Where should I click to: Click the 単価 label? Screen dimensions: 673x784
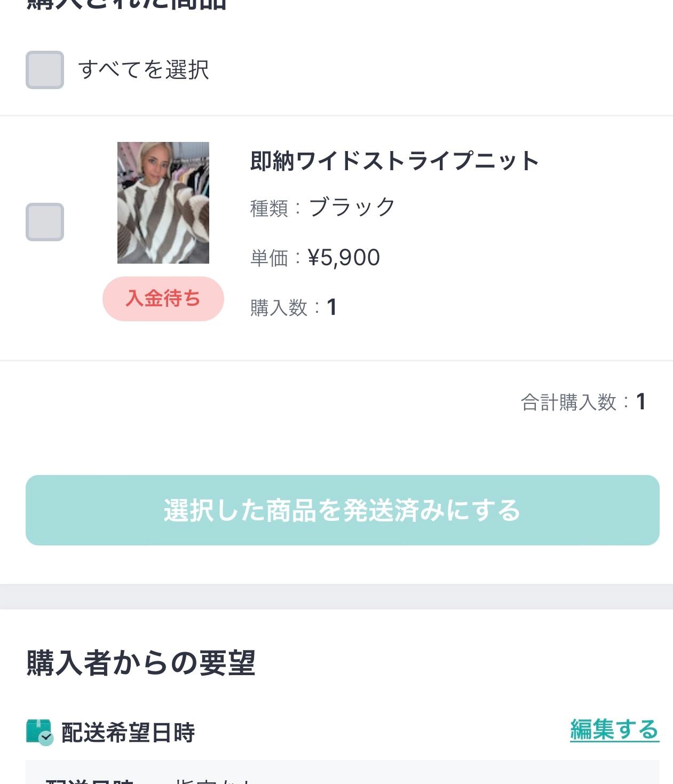(x=269, y=258)
